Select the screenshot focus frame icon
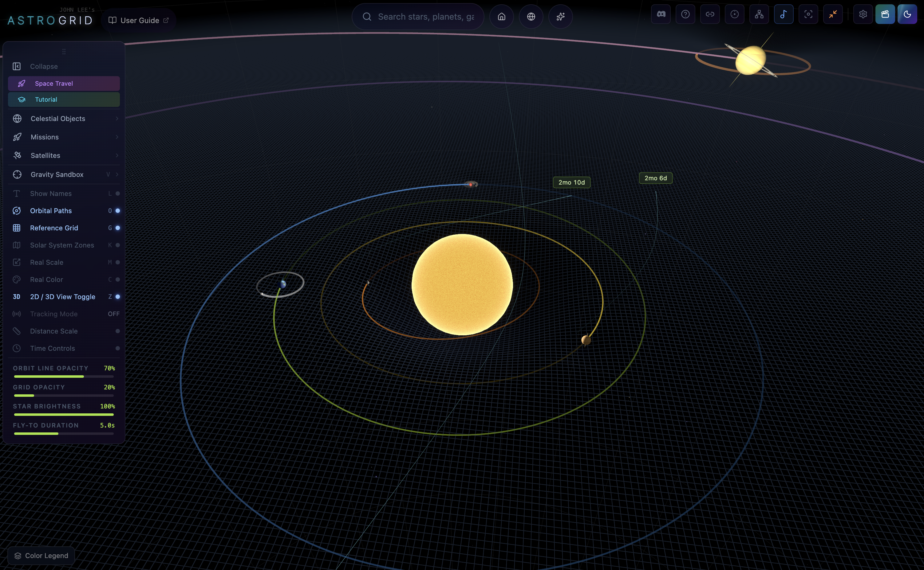The image size is (924, 570). coord(808,14)
